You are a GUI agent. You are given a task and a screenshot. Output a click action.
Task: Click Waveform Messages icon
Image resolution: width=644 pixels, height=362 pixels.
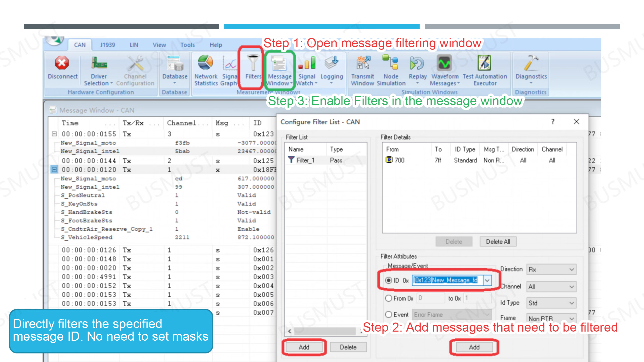pos(444,63)
